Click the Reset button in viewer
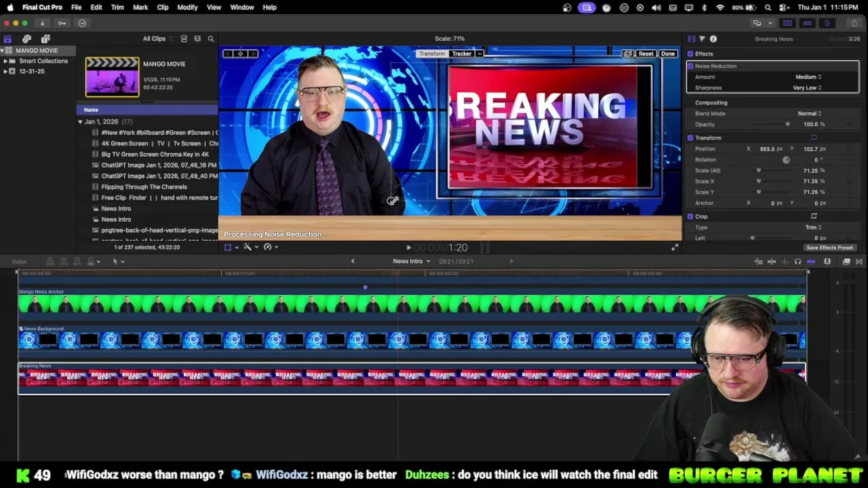Image resolution: width=868 pixels, height=488 pixels. pyautogui.click(x=646, y=54)
